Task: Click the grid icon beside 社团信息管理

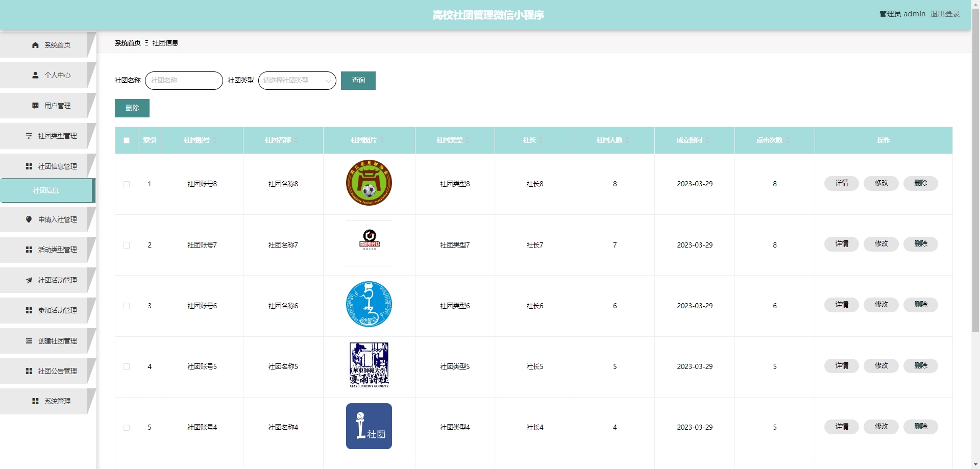Action: click(x=29, y=166)
